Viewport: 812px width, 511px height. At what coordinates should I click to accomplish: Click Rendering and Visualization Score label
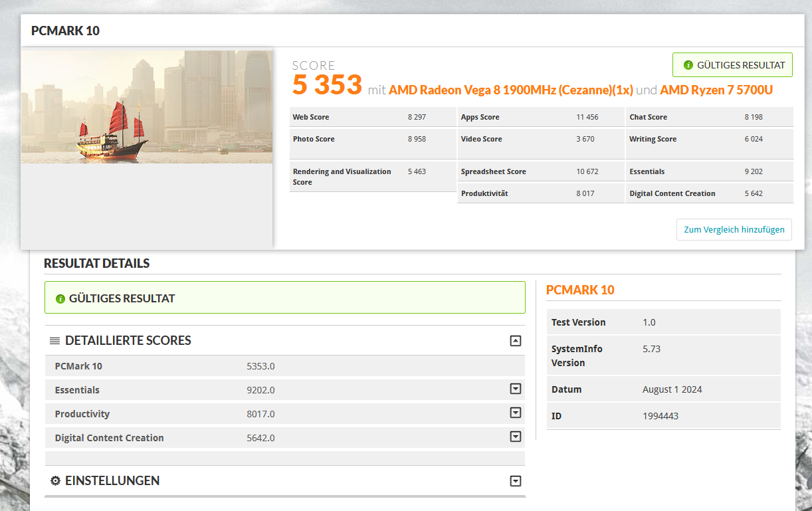point(342,177)
